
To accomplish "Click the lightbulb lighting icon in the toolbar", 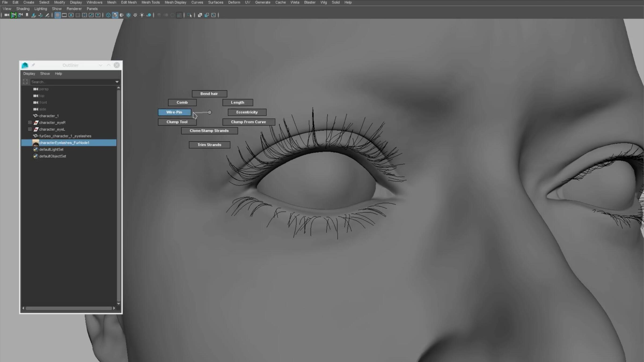I will (142, 15).
